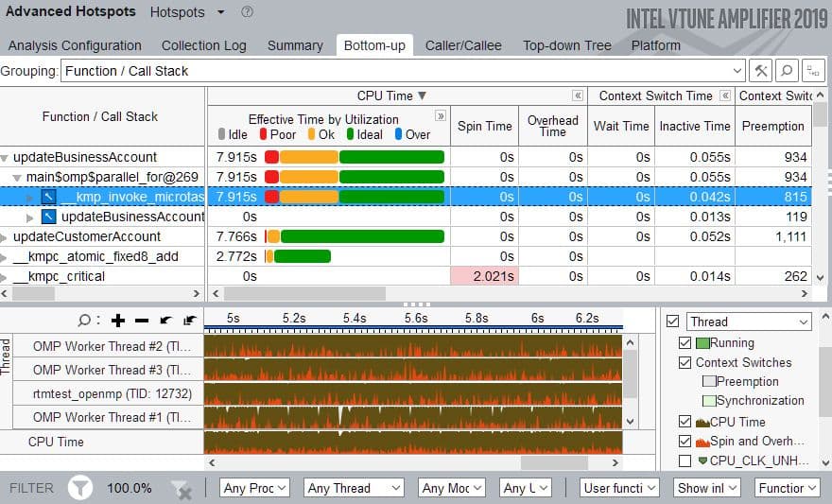Open the search magnifier beside Grouping
This screenshot has height=504, width=832.
(787, 71)
